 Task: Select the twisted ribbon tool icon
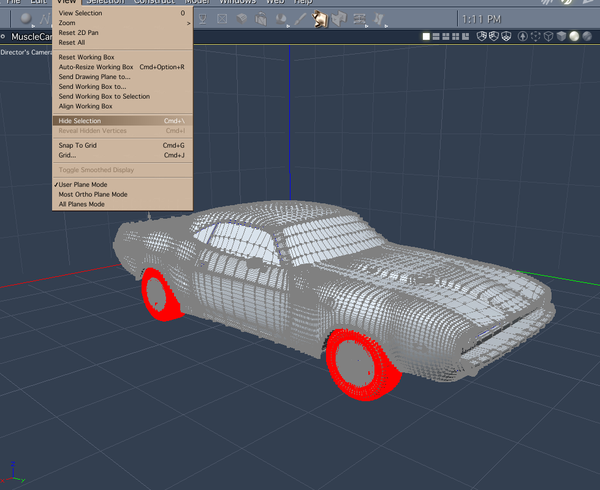pyautogui.click(x=378, y=18)
